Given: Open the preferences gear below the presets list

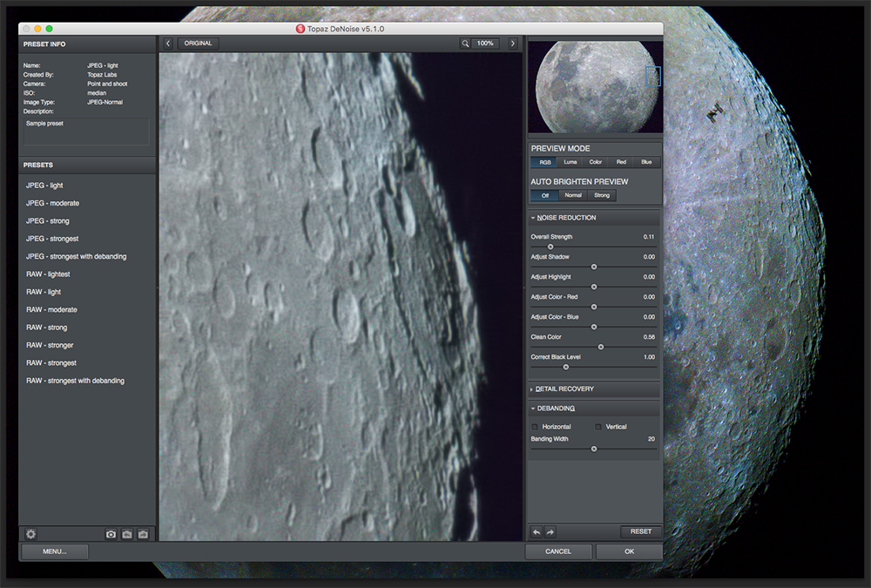Looking at the screenshot, I should tap(31, 534).
